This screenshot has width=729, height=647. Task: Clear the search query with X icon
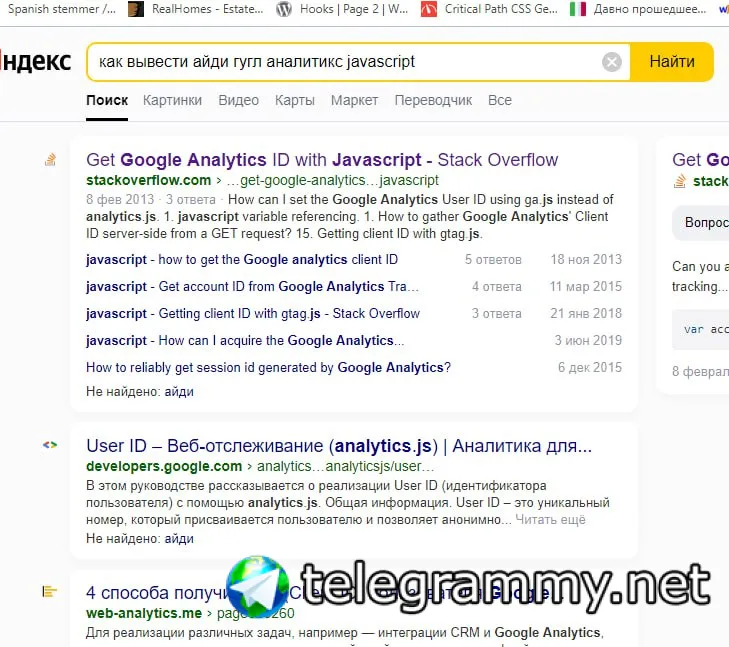(x=611, y=62)
